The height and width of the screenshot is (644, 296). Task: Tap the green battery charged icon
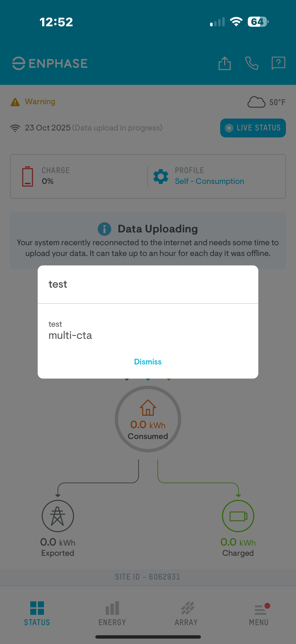point(238,516)
